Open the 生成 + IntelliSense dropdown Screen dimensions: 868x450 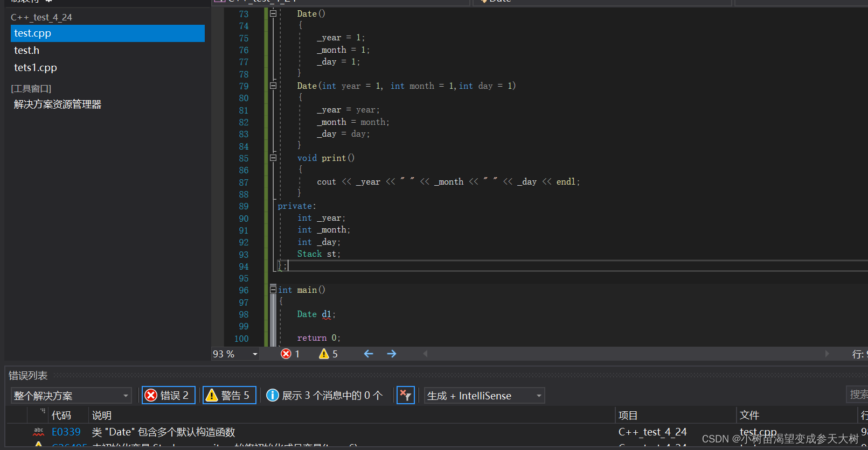click(x=484, y=396)
